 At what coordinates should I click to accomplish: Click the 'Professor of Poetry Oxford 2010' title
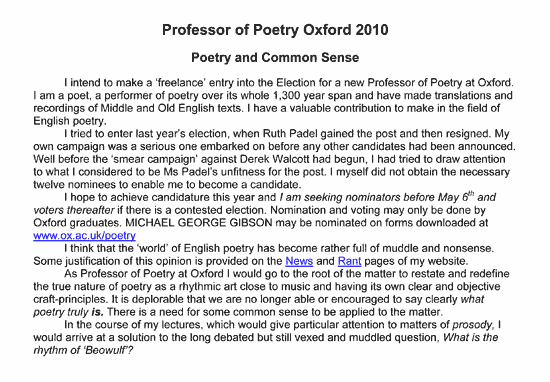[x=275, y=30]
